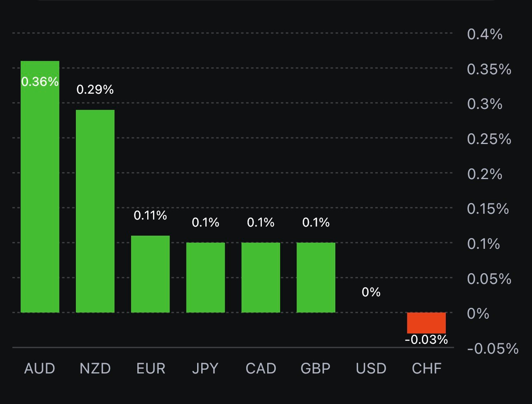Click the 0.29% value above NZD
Image resolution: width=532 pixels, height=404 pixels.
tap(95, 90)
